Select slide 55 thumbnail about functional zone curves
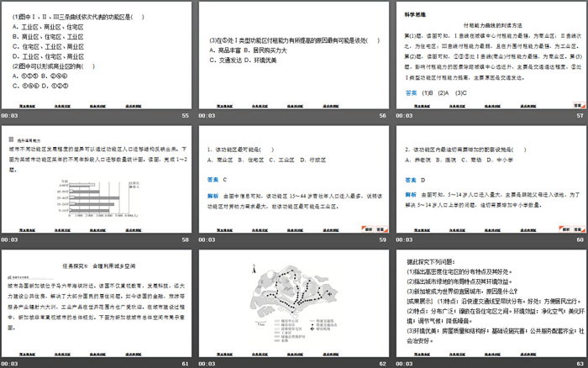 [x=97, y=55]
